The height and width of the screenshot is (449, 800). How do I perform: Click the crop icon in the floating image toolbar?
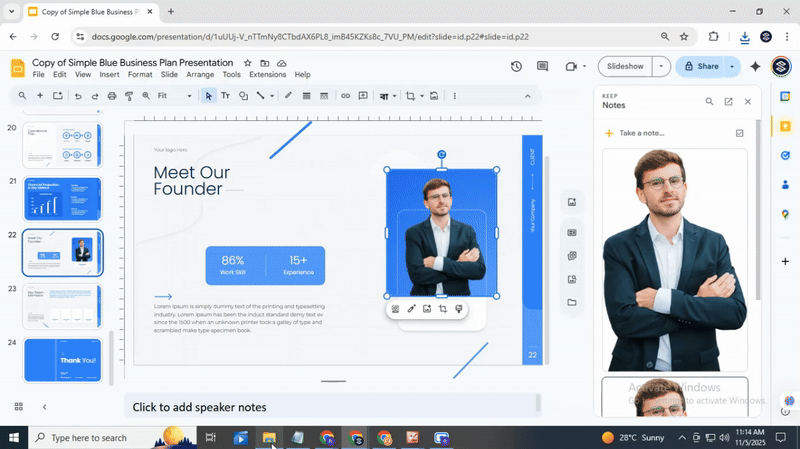(x=442, y=309)
